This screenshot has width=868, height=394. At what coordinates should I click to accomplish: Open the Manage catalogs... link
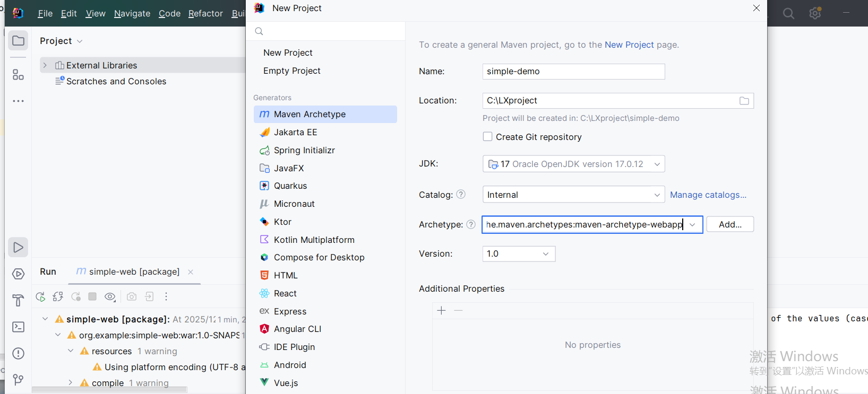[x=708, y=195]
